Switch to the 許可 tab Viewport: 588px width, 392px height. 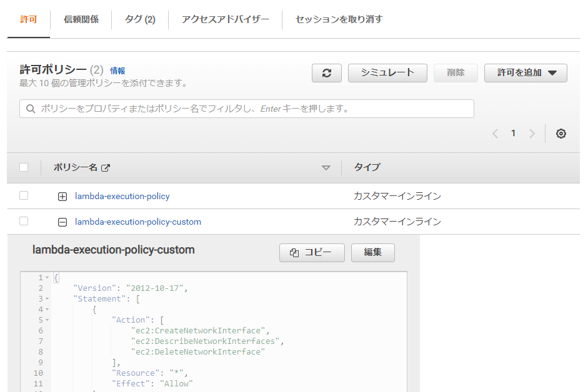click(29, 19)
